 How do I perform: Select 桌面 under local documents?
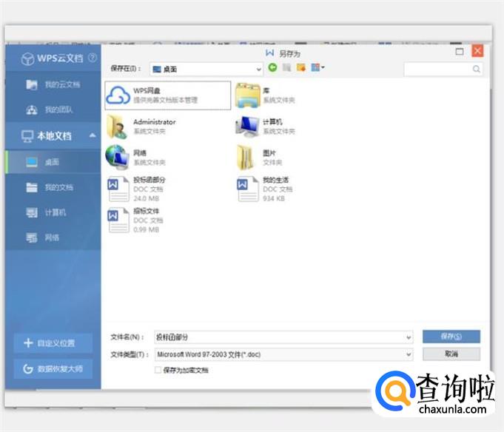tap(53, 162)
